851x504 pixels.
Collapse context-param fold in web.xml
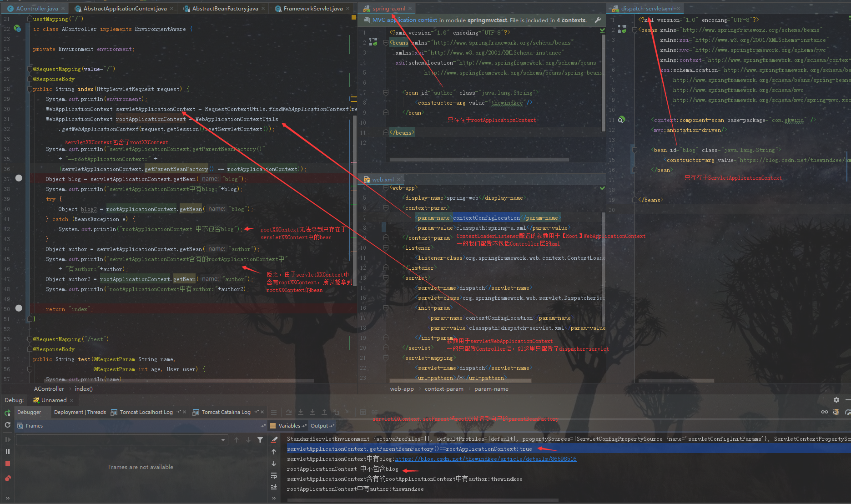click(x=386, y=208)
